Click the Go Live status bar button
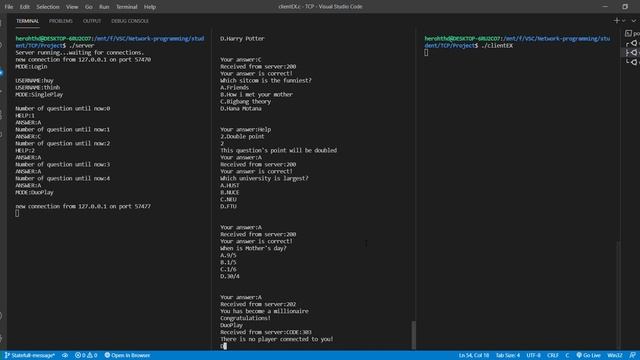Screen dimensions: 640x360 [588, 356]
